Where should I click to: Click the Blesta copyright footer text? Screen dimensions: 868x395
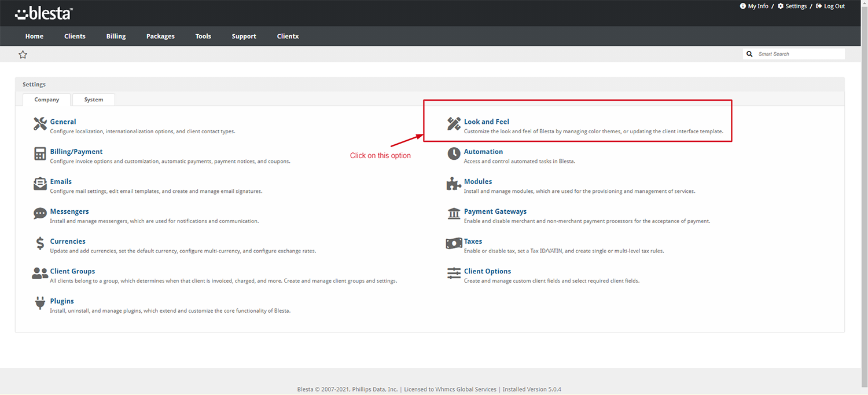[429, 389]
